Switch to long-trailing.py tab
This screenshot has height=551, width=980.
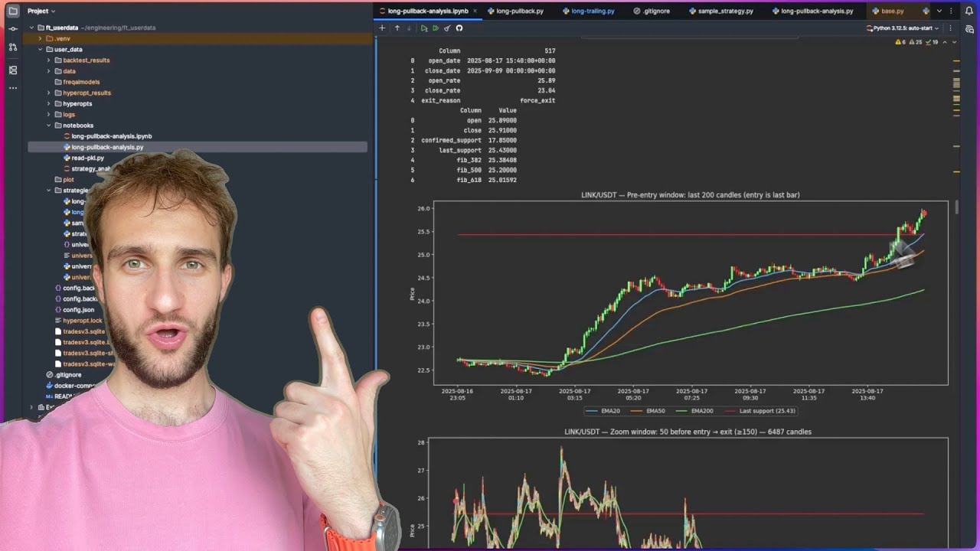(x=588, y=11)
